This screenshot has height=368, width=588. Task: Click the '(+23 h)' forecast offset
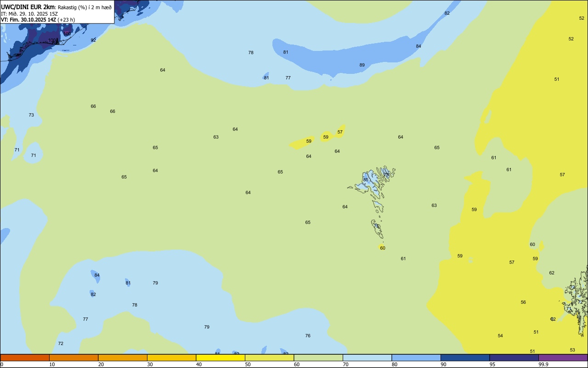click(x=66, y=20)
